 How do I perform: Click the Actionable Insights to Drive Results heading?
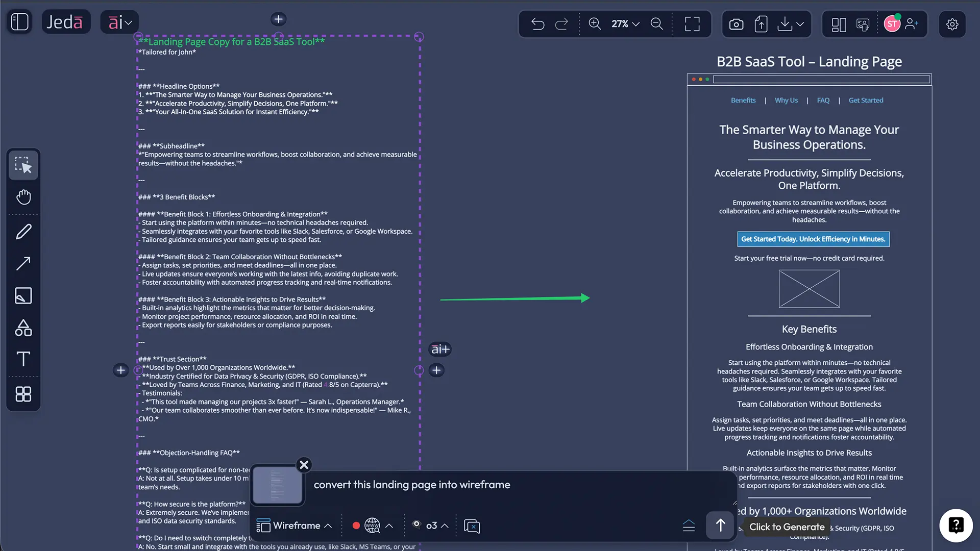(x=809, y=453)
